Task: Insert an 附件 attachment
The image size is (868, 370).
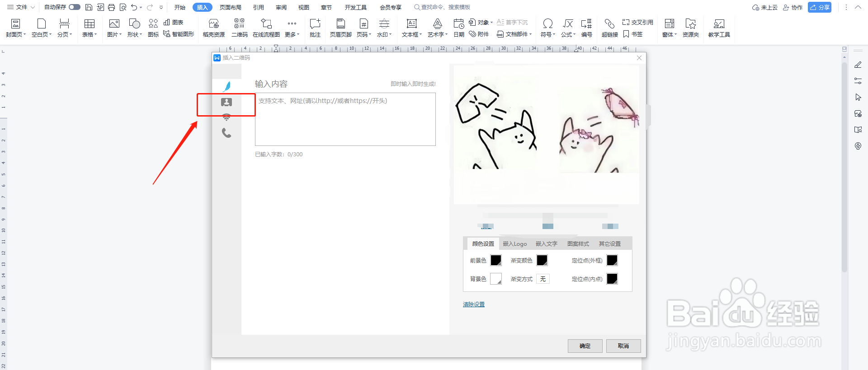Action: click(x=479, y=34)
